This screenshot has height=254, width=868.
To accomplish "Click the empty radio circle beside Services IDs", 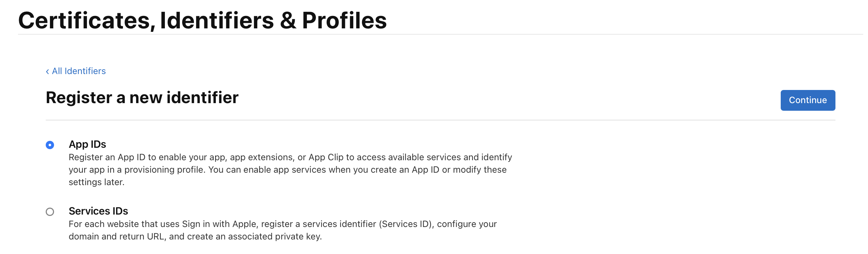I will coord(50,211).
